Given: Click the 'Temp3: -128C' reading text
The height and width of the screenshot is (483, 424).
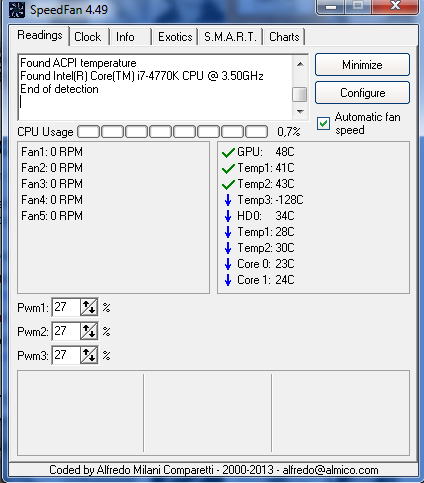Looking at the screenshot, I should tap(270, 200).
